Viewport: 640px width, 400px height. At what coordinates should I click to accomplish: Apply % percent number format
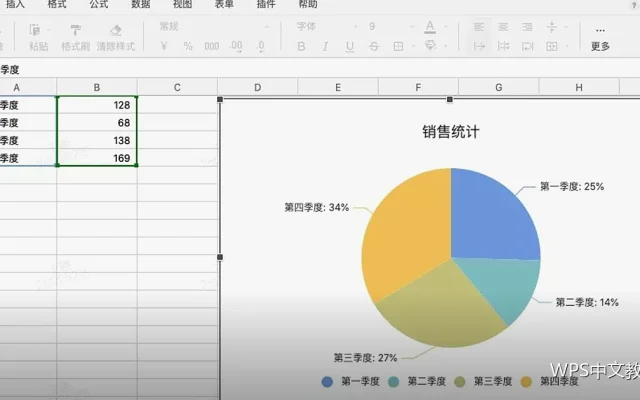[x=188, y=46]
